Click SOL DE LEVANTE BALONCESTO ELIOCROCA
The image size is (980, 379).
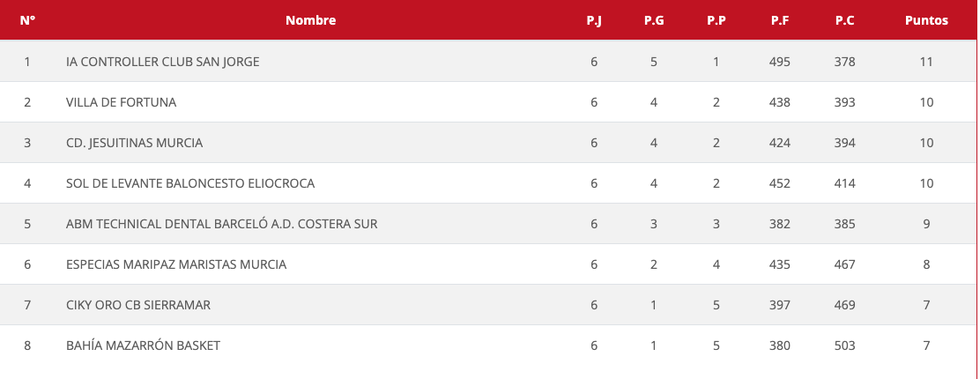189,183
